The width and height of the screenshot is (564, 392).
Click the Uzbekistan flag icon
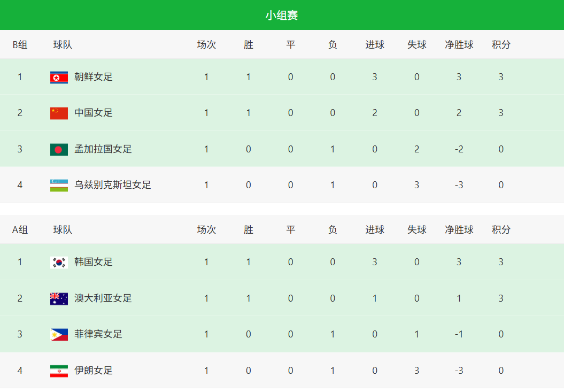coord(59,185)
